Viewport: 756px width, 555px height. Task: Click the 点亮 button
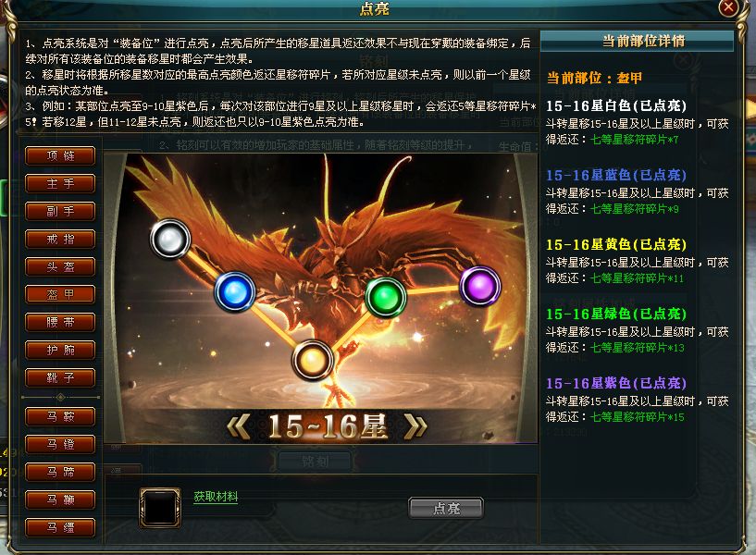(446, 508)
